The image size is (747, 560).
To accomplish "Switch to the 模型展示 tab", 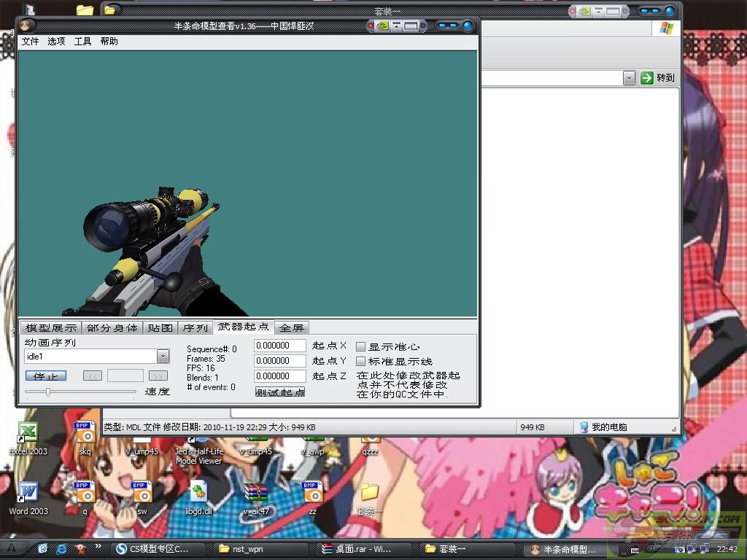I will click(x=49, y=328).
